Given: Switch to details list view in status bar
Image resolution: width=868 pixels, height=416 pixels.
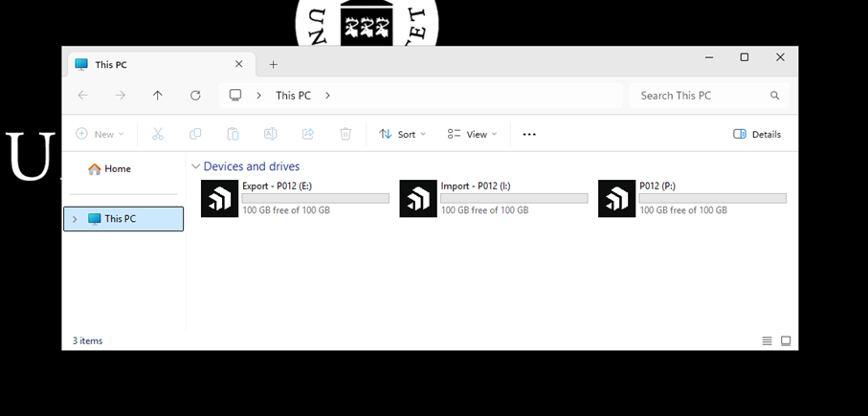Looking at the screenshot, I should click(767, 340).
